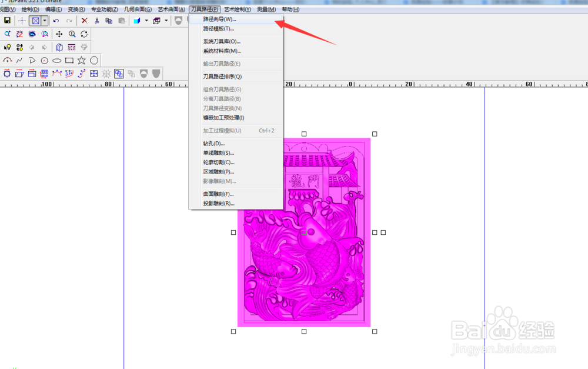Open the 艺术绘制(Y) menu

pos(238,9)
